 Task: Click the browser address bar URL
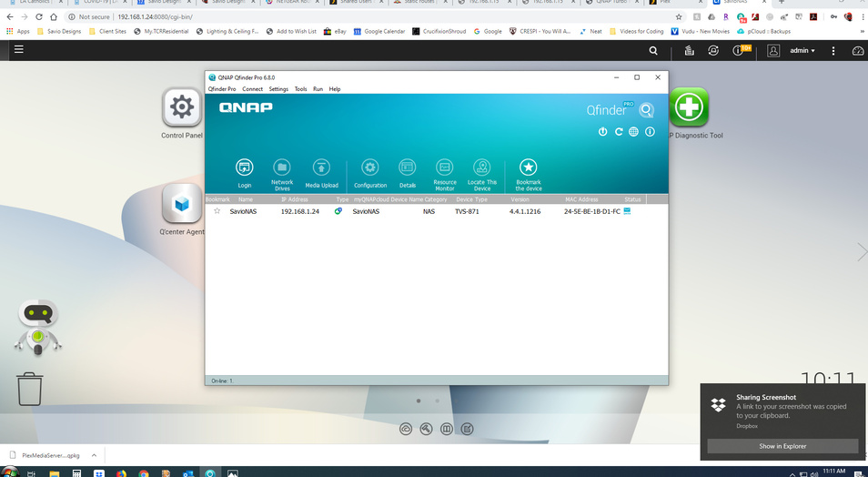[155, 17]
